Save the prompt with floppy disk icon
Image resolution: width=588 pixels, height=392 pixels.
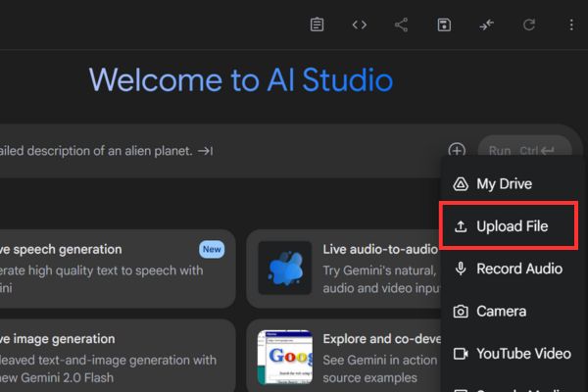click(444, 24)
